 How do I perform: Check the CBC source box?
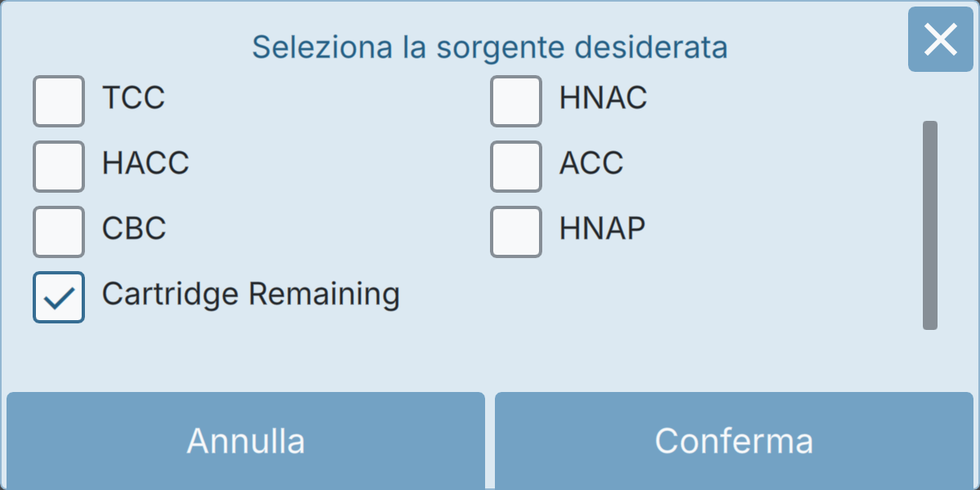point(59,232)
